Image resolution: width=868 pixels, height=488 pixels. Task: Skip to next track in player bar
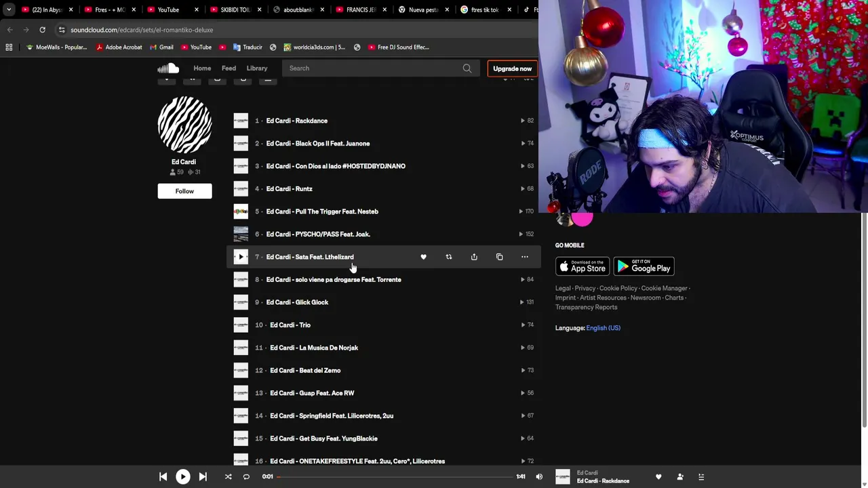click(202, 476)
